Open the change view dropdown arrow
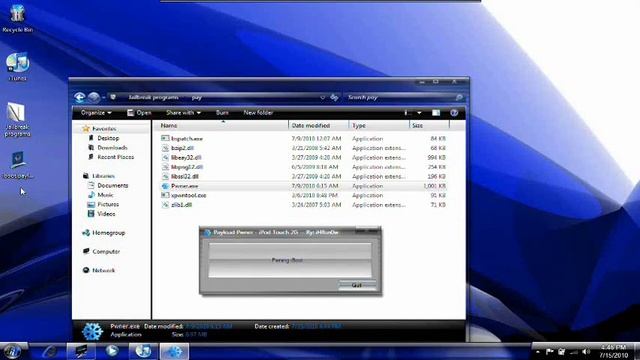640x360 pixels. click(419, 113)
